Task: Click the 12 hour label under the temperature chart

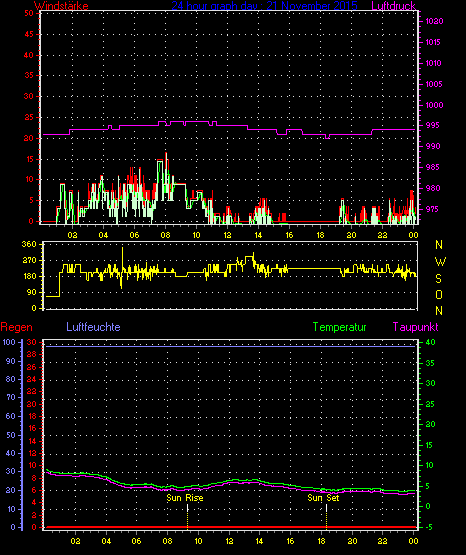Action: [229, 541]
